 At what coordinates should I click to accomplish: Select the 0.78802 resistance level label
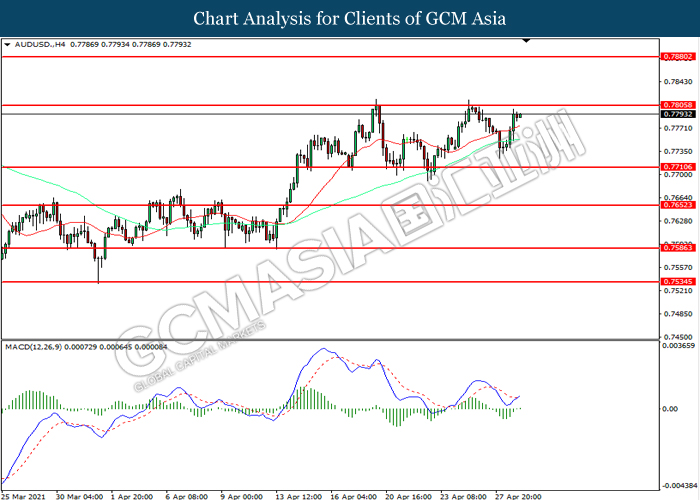pos(678,57)
